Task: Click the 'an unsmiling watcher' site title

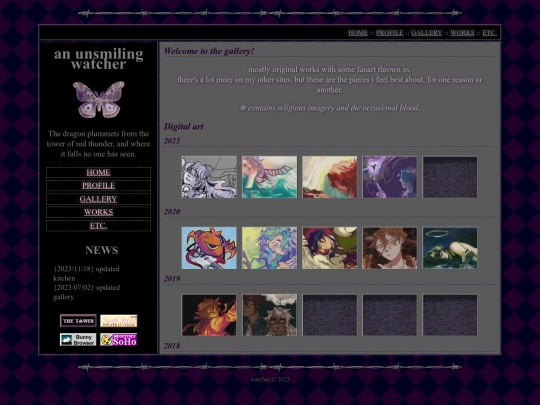Action: tap(98, 59)
